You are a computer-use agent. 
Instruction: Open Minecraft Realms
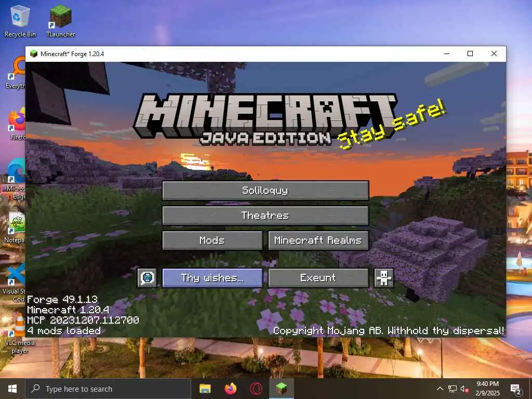pyautogui.click(x=318, y=241)
